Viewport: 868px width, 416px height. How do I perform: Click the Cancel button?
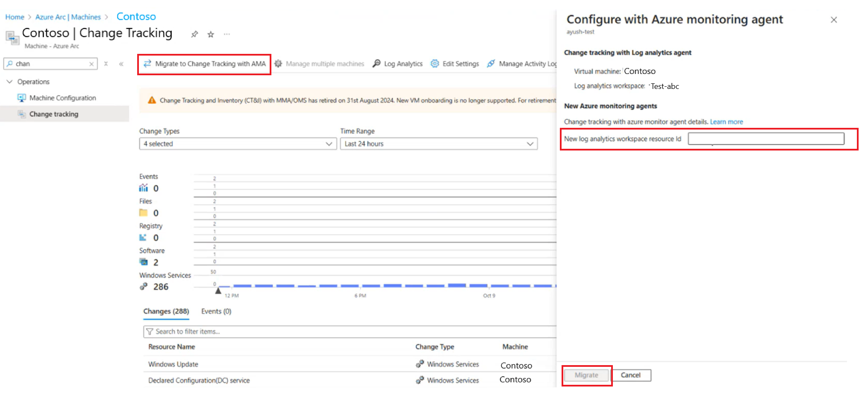(631, 375)
